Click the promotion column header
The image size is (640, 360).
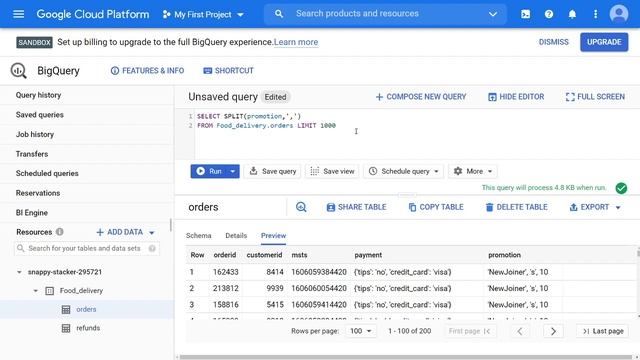504,255
